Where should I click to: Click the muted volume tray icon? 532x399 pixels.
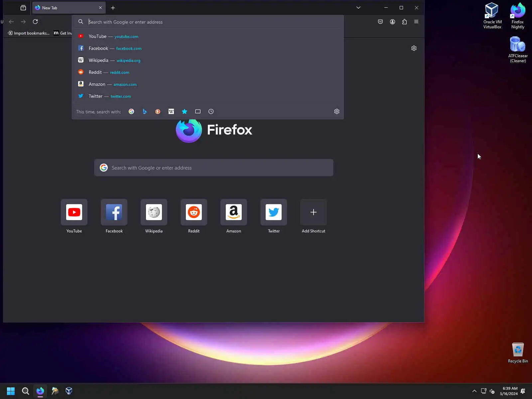(492, 391)
